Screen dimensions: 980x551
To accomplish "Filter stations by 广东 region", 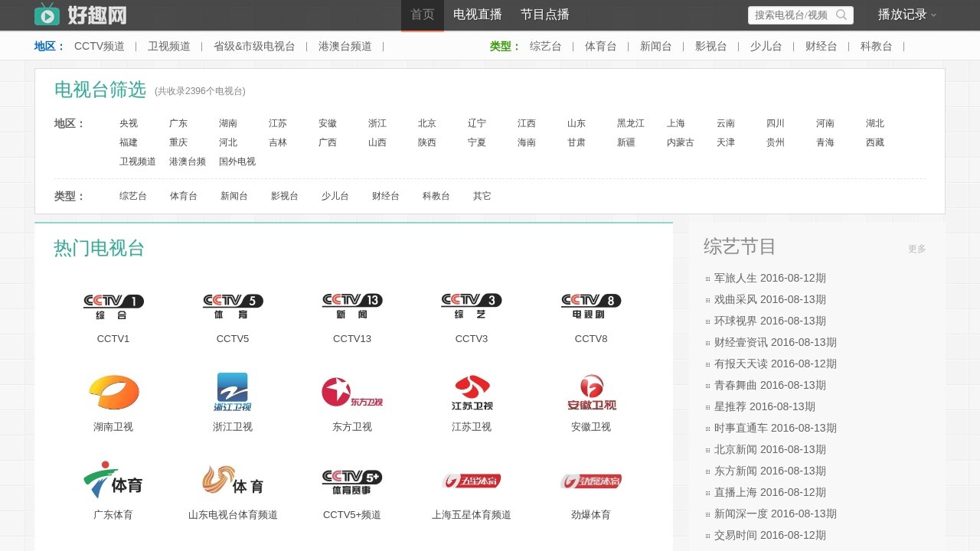I will tap(178, 123).
